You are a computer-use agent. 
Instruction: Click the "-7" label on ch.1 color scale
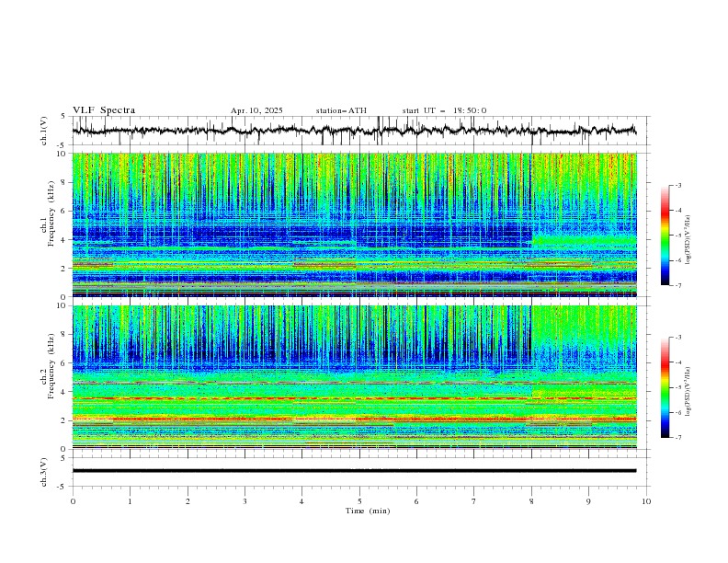(x=677, y=285)
